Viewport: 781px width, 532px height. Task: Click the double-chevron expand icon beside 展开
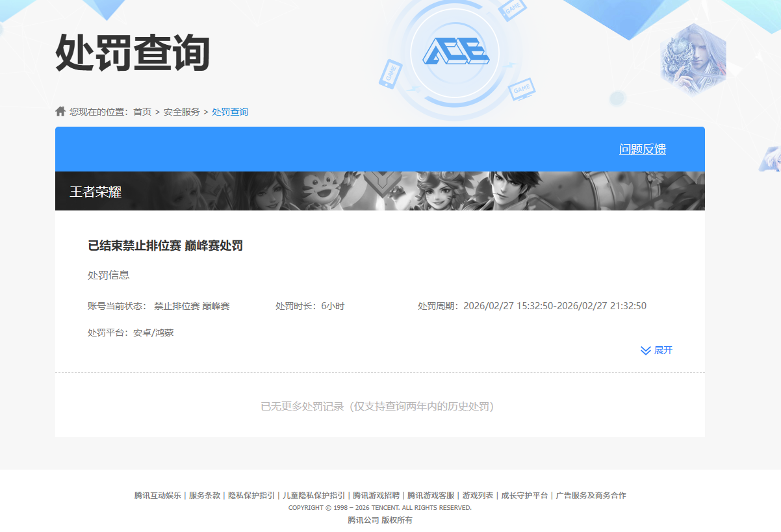[645, 351]
